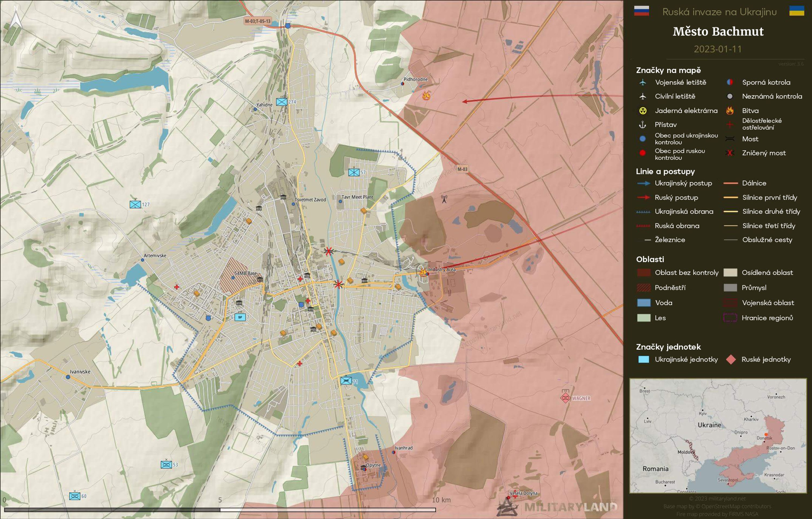Click the red Obec pod ruskou kontrolou dot
Viewport: 812px width, 519px height.
point(643,153)
